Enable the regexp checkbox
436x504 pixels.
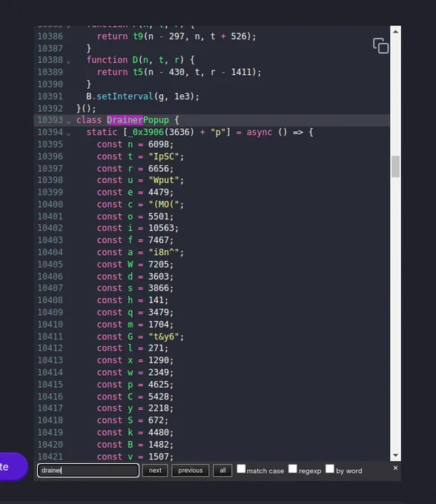[293, 468]
